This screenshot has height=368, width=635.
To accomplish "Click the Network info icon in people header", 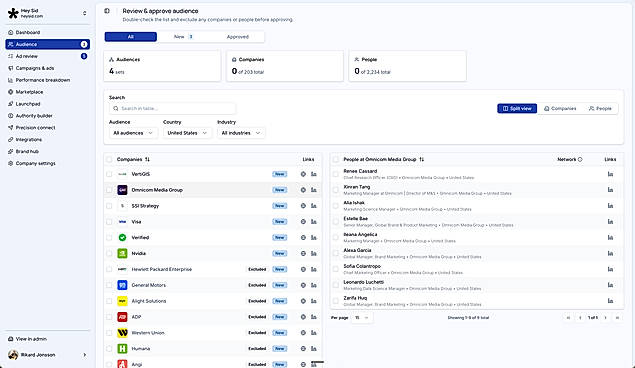I will pos(580,160).
